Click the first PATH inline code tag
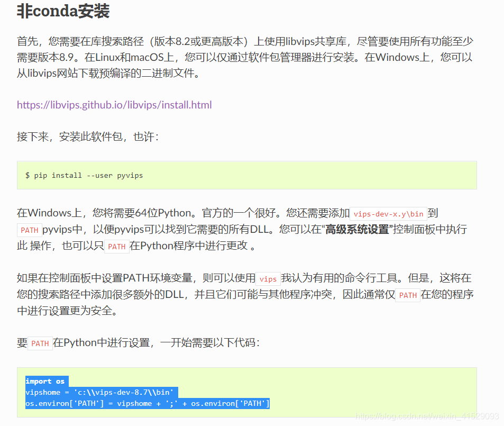Screen dimensions: 504x426 tap(29, 230)
